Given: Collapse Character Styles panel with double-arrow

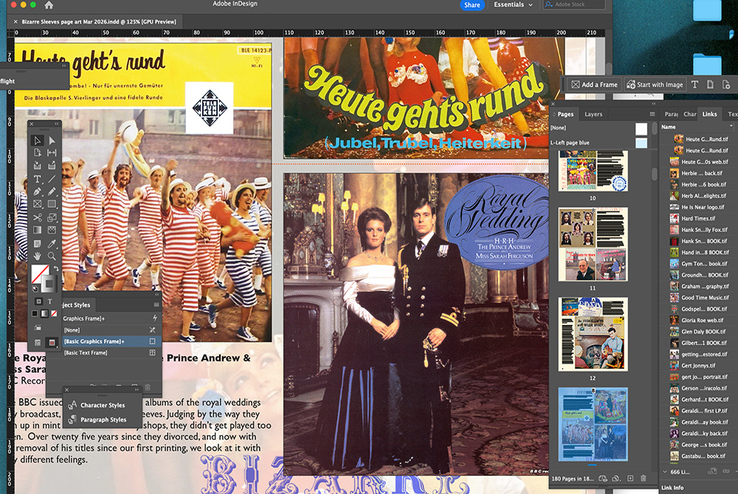Looking at the screenshot, I should pyautogui.click(x=136, y=390).
